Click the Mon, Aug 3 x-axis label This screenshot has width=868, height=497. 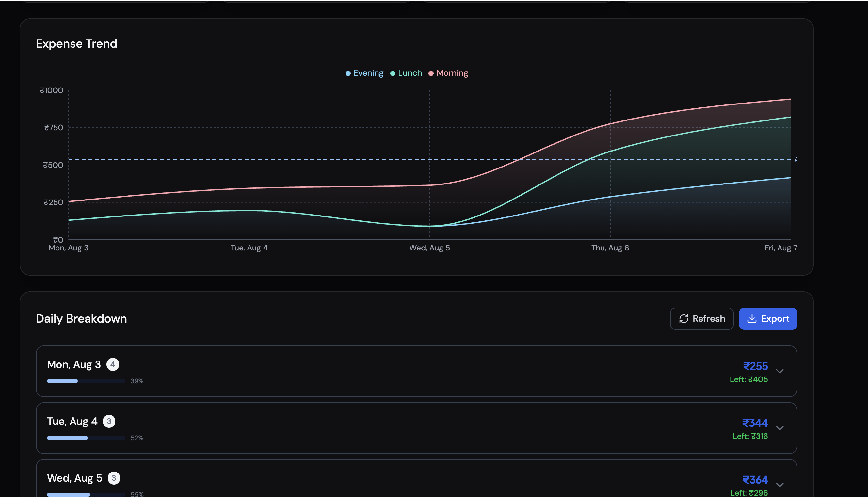68,248
